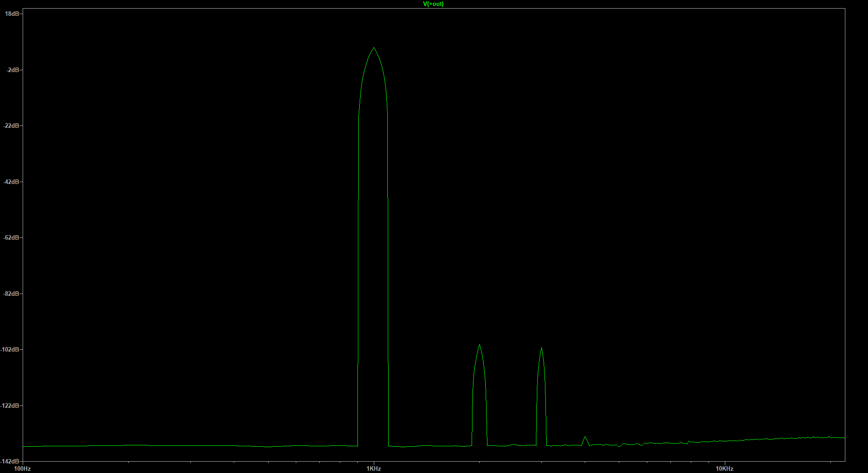Click the 1KHz frequency label
The image size is (868, 473).
coord(374,468)
